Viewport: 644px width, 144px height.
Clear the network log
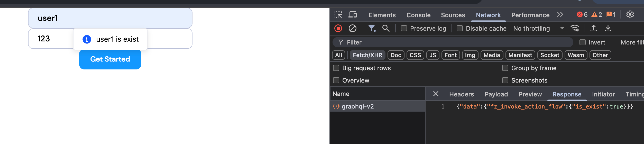coord(352,28)
